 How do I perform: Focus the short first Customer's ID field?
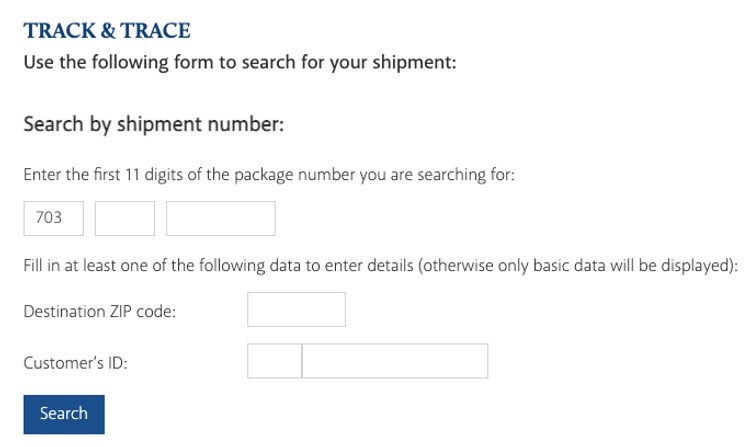pyautogui.click(x=274, y=362)
